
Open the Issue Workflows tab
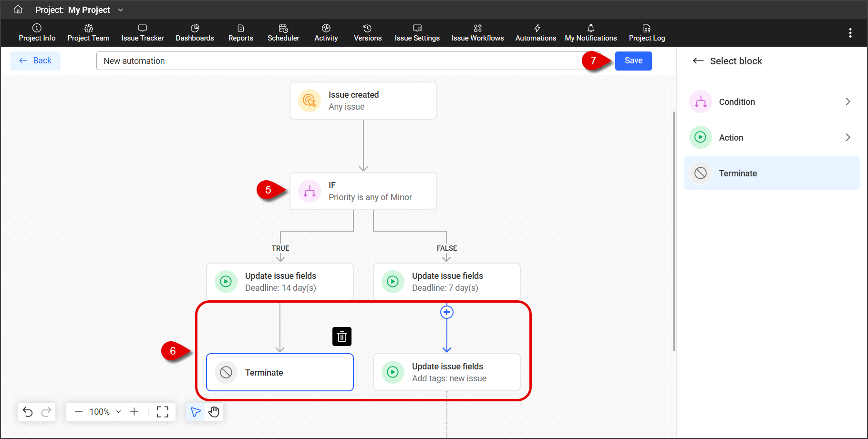(477, 33)
